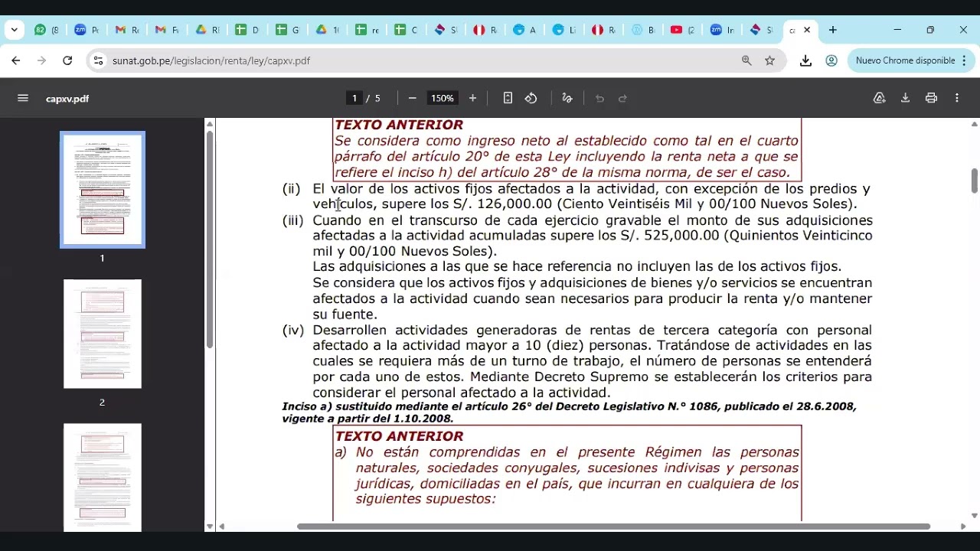The image size is (980, 551).
Task: Select page 3 thumbnail in sidebar
Action: click(103, 478)
